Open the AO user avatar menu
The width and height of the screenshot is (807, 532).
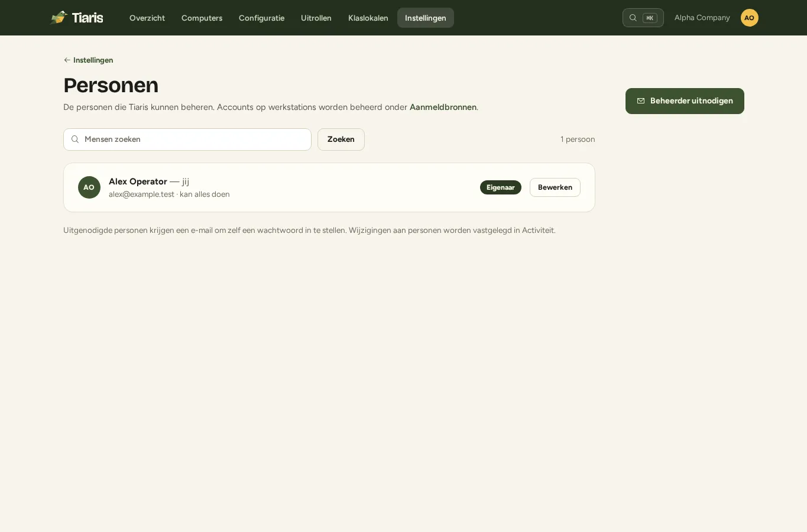[749, 18]
